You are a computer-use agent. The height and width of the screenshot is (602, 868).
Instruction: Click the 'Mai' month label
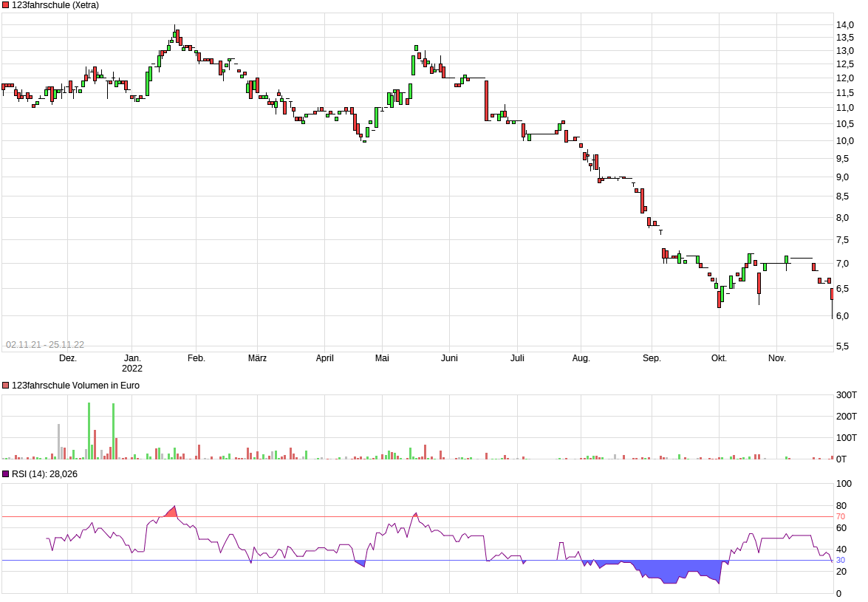click(x=382, y=358)
